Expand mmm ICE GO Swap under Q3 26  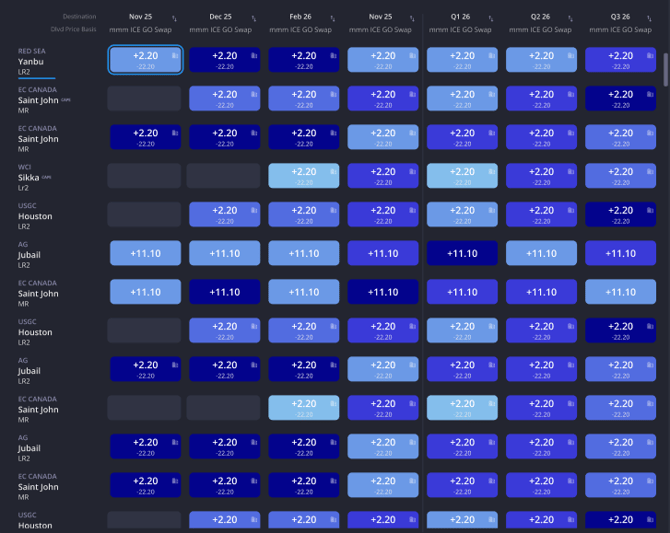coord(620,30)
